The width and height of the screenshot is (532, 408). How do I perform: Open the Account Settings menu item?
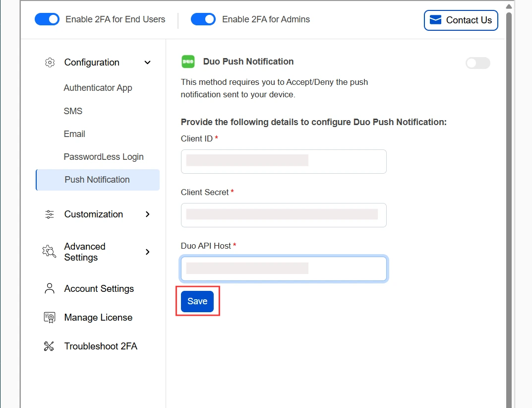pos(99,289)
